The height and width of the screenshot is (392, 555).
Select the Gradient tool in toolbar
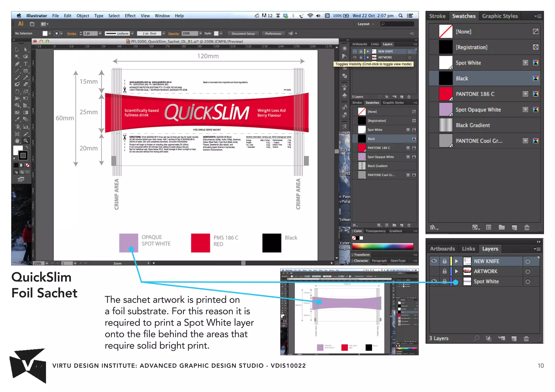(x=26, y=112)
